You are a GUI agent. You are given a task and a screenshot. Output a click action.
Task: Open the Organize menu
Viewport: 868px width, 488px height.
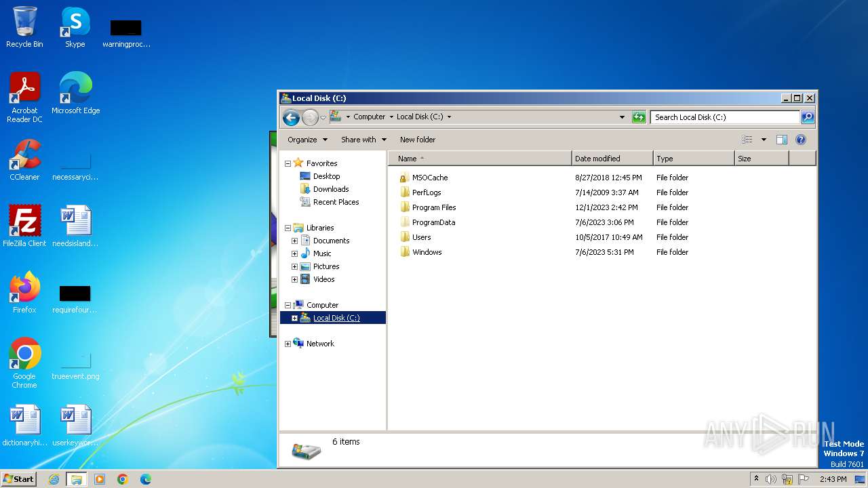click(307, 140)
